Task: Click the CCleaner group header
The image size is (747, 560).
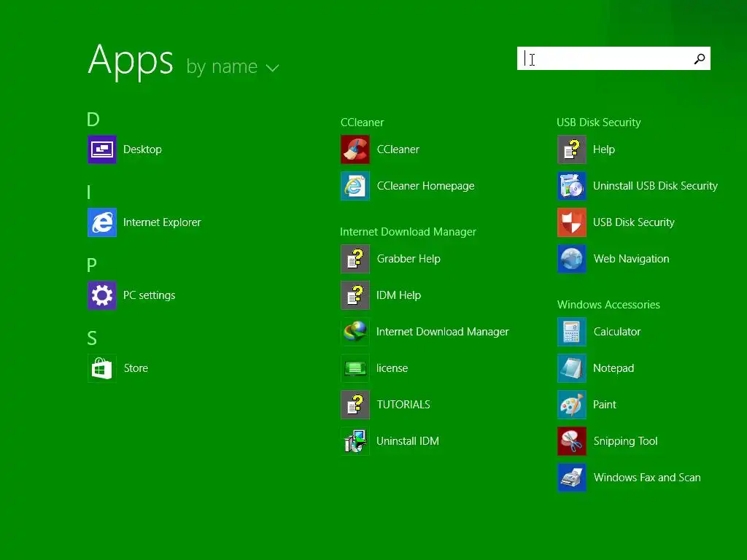Action: 362,122
